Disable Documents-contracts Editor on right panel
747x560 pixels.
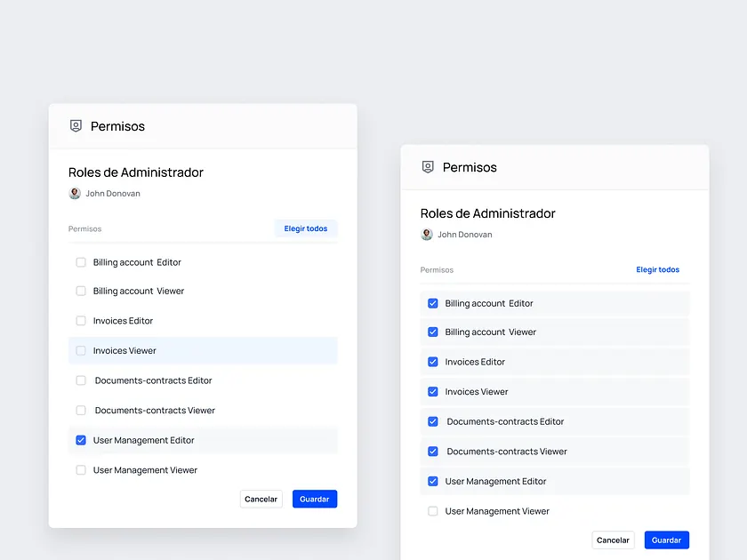point(433,421)
